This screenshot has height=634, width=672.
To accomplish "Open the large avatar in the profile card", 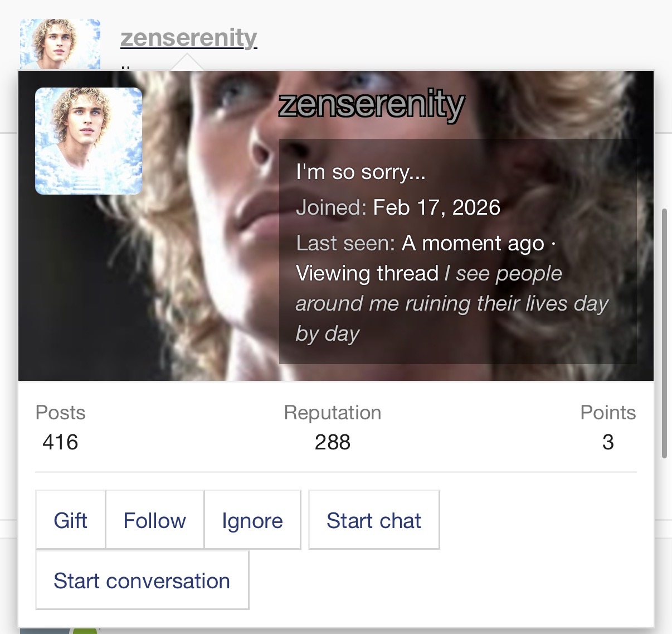I will click(89, 141).
